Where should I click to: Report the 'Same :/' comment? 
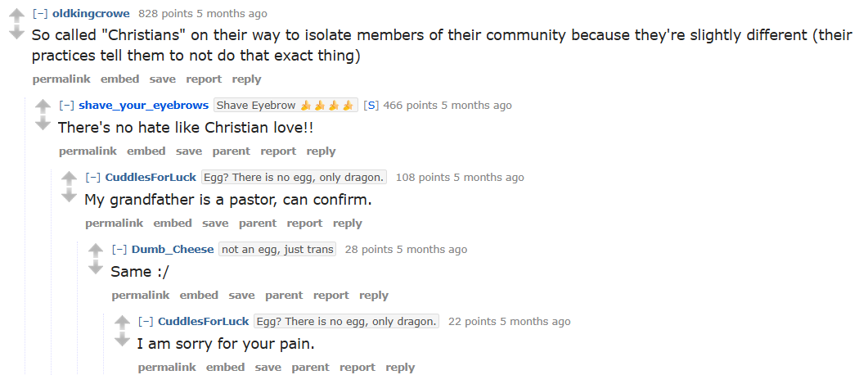[331, 296]
